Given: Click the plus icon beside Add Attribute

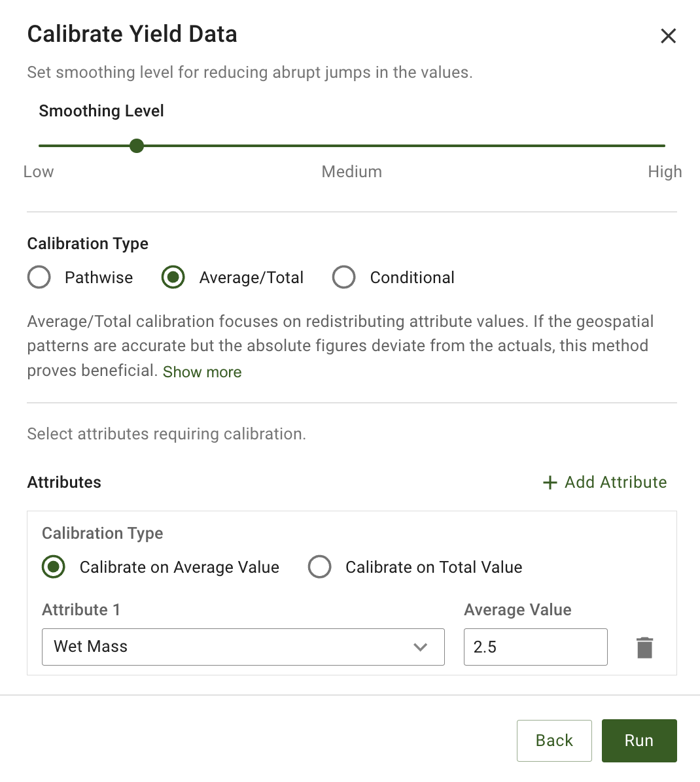Looking at the screenshot, I should 550,483.
